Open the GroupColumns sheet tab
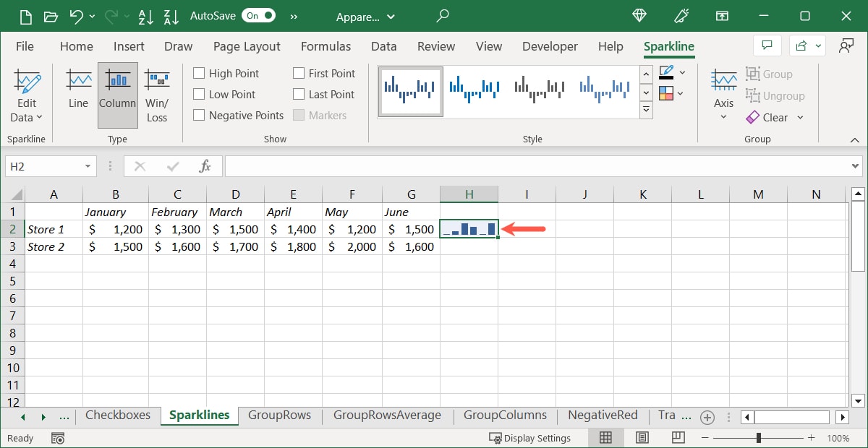 [x=505, y=415]
